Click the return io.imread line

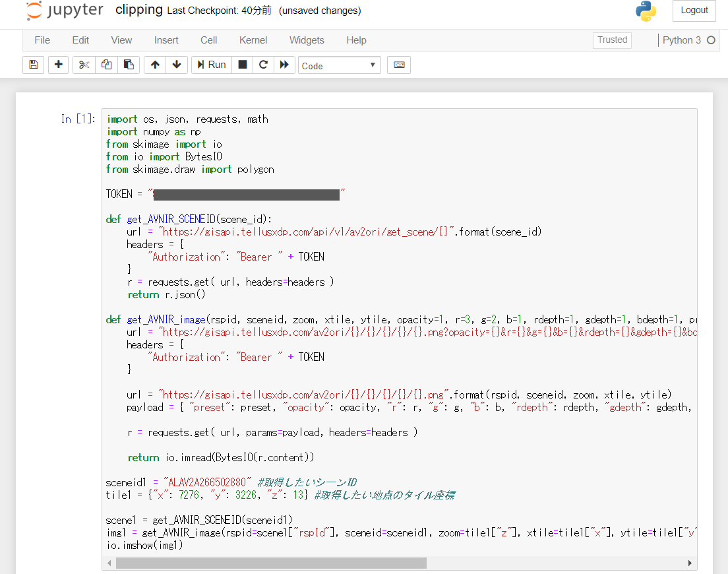click(x=220, y=457)
